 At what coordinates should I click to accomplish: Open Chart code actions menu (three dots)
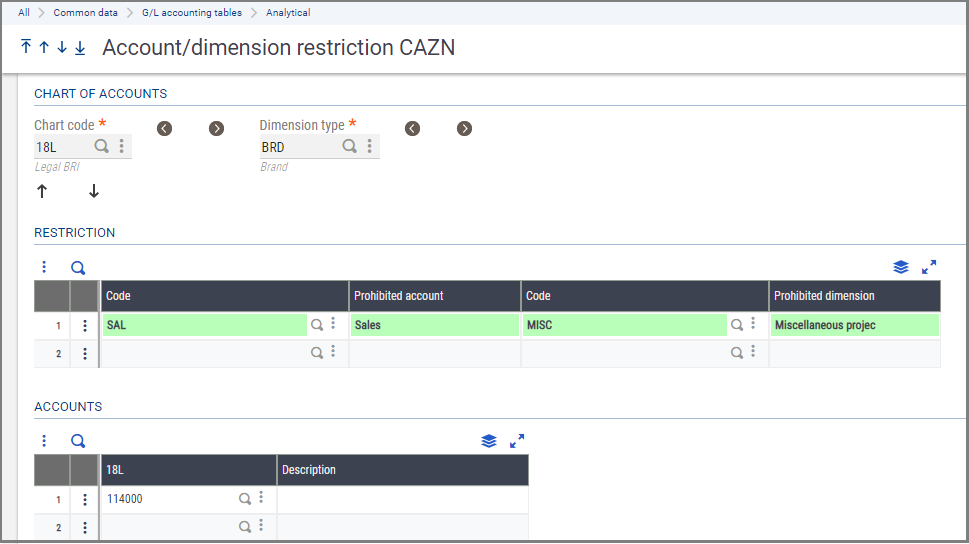[122, 146]
